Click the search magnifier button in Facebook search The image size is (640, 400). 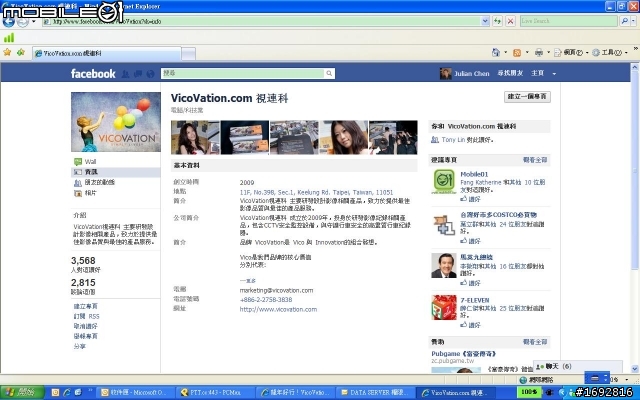point(329,73)
